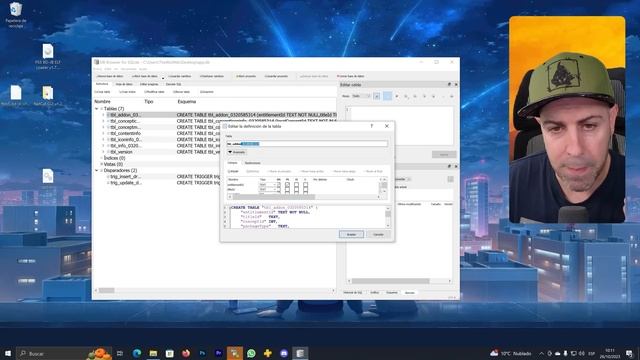The image size is (640, 360).
Task: Collapse the Tablas (7) tree node
Action: [x=97, y=109]
